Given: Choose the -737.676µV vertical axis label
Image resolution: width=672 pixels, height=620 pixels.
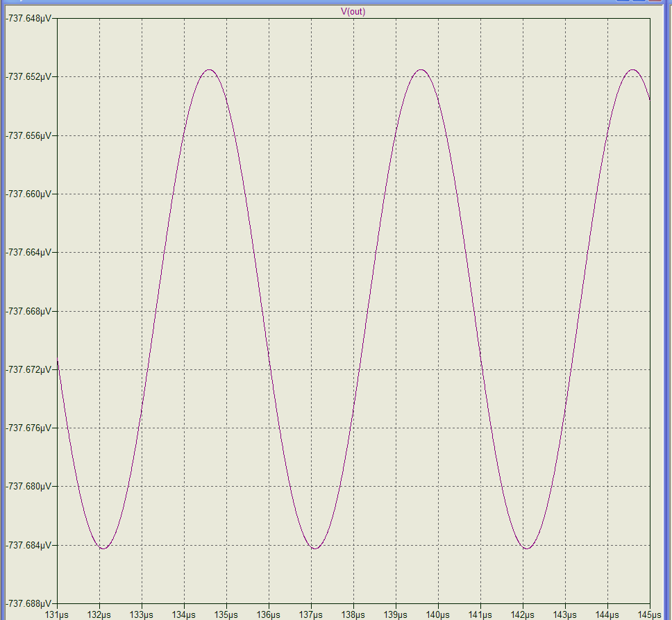Looking at the screenshot, I should [x=28, y=428].
